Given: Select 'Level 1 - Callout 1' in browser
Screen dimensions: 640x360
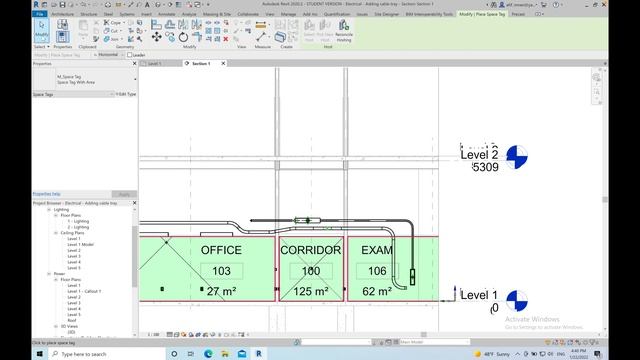Looking at the screenshot, I should point(84,291).
